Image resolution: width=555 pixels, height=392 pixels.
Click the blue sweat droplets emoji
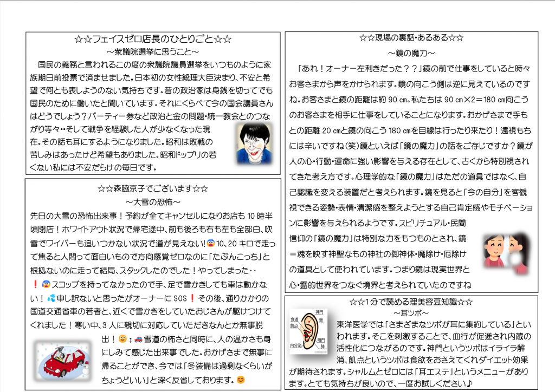51,298
